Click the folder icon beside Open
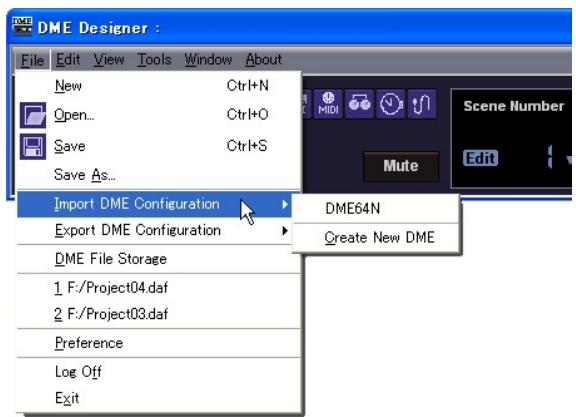The image size is (576, 417). (x=33, y=115)
